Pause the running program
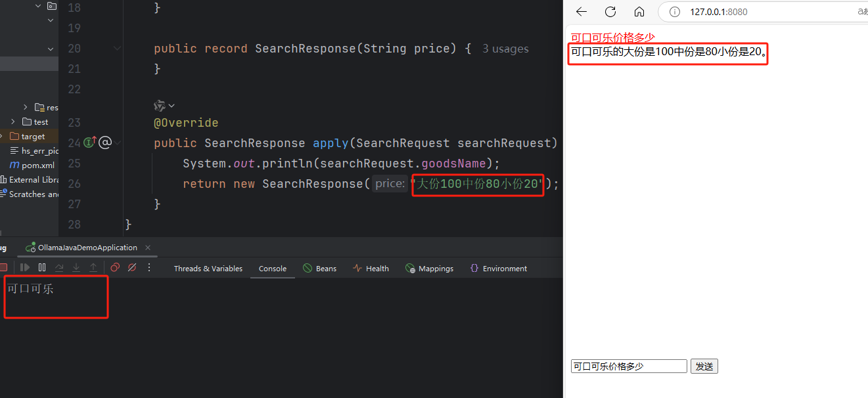868x398 pixels. pyautogui.click(x=42, y=267)
